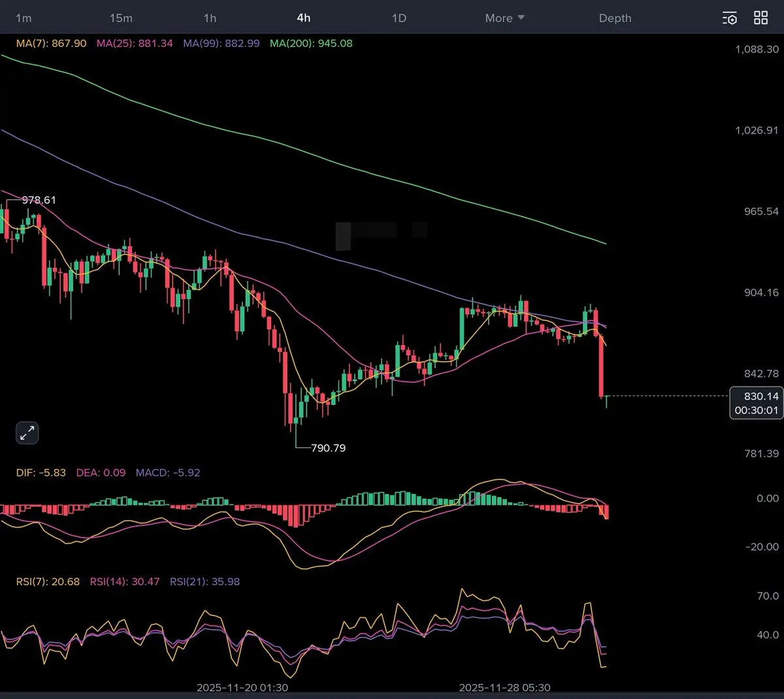Click the 2025-11-20 01:30 date label
This screenshot has width=784, height=699.
(x=242, y=687)
